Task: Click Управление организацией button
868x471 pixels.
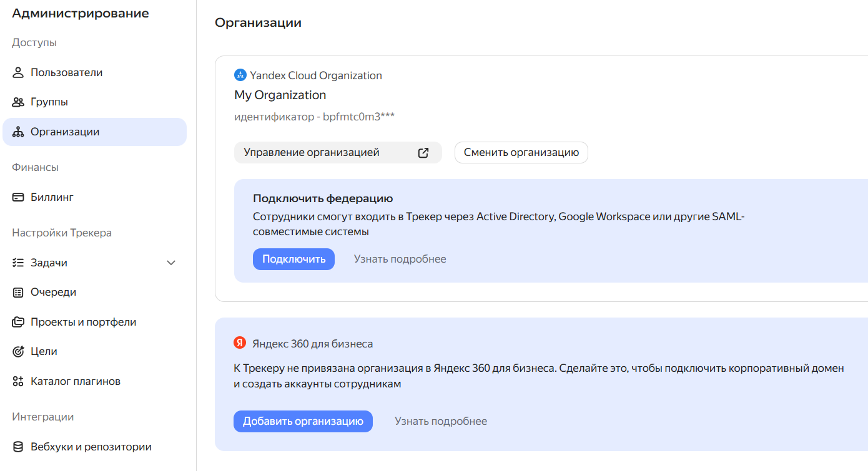Action: [338, 153]
